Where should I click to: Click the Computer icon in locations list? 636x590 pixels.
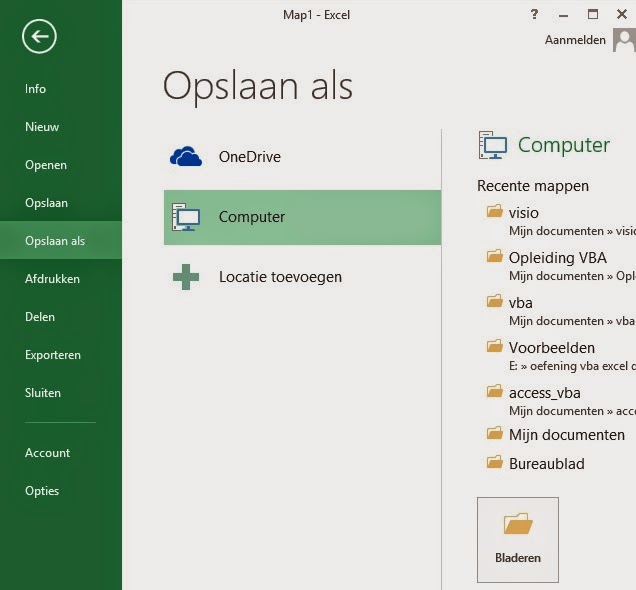(186, 217)
